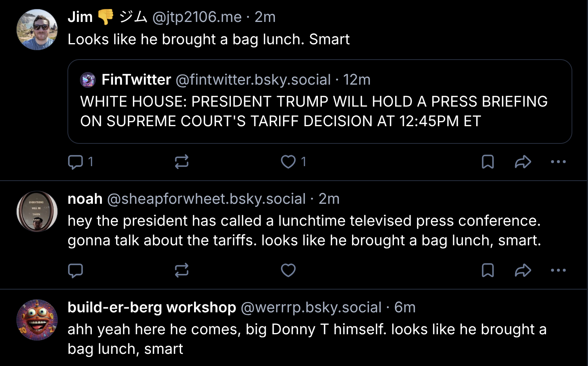Open Jim's profile avatar
The image size is (588, 366).
pyautogui.click(x=37, y=30)
